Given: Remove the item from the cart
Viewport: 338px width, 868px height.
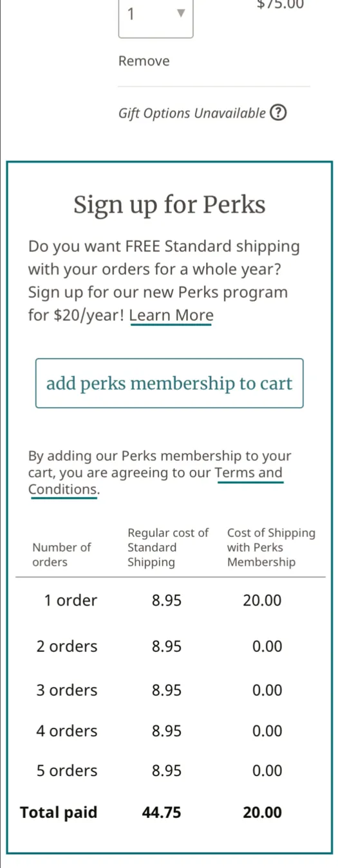Looking at the screenshot, I should [x=144, y=61].
